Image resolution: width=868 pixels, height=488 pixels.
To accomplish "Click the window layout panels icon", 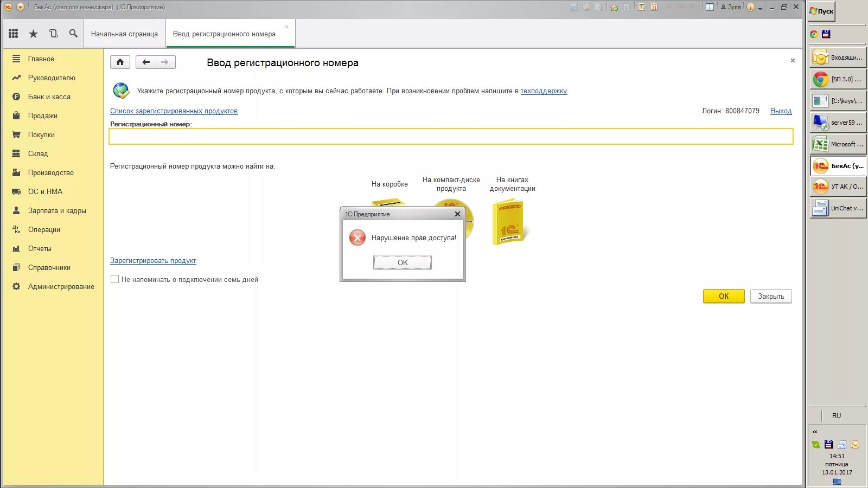I will (710, 7).
